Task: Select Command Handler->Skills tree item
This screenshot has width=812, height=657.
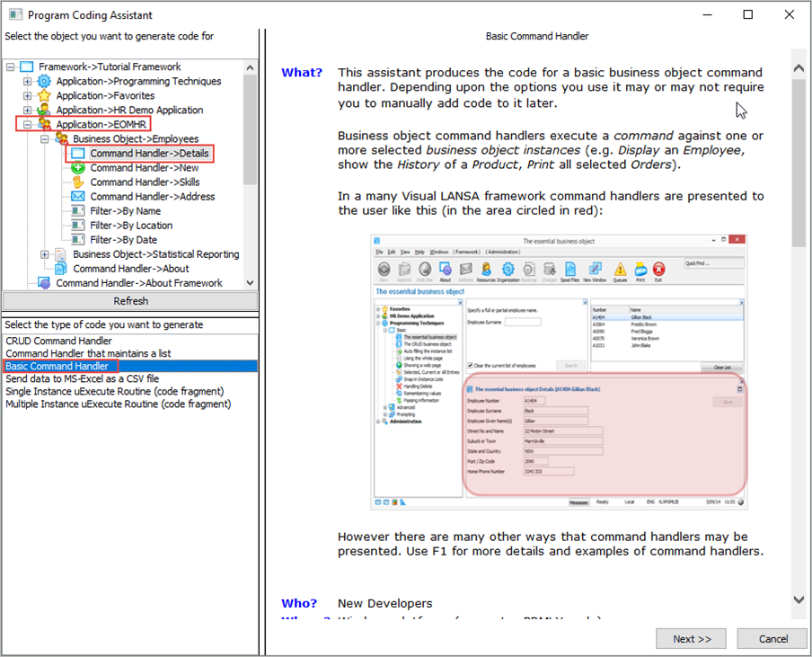Action: pyautogui.click(x=145, y=182)
